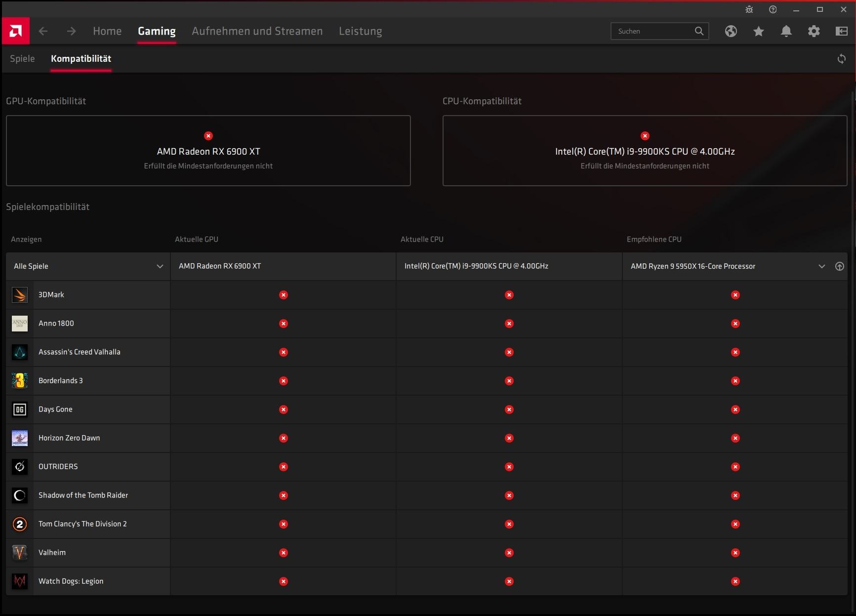The image size is (856, 616).
Task: Select the 3DMark game name
Action: 51,295
